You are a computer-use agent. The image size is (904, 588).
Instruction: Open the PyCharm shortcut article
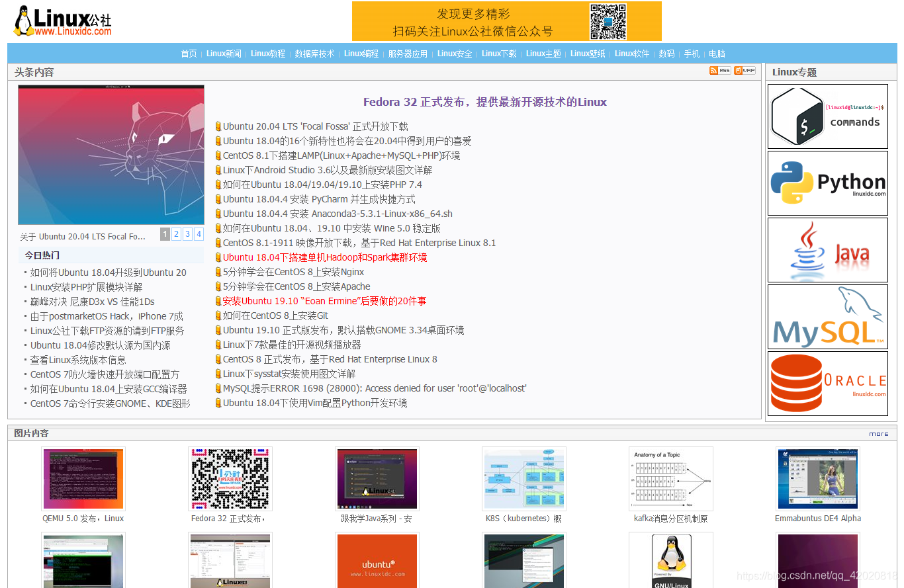319,199
